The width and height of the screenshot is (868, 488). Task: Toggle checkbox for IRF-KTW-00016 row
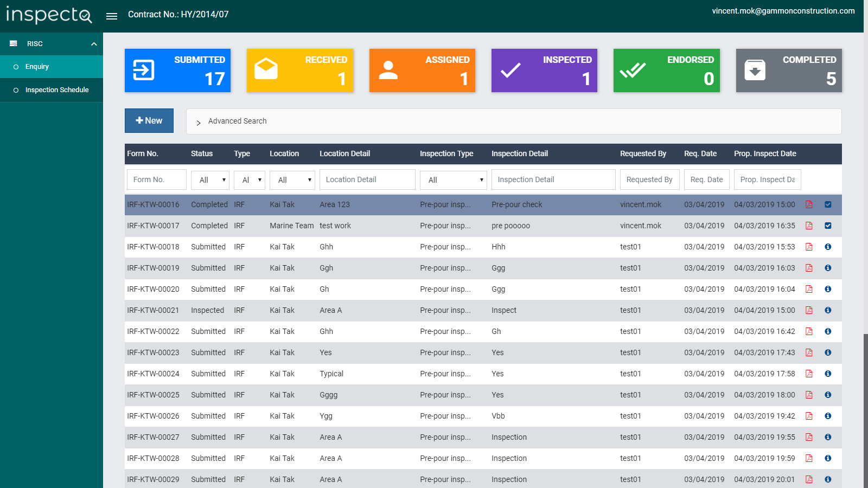coord(828,204)
